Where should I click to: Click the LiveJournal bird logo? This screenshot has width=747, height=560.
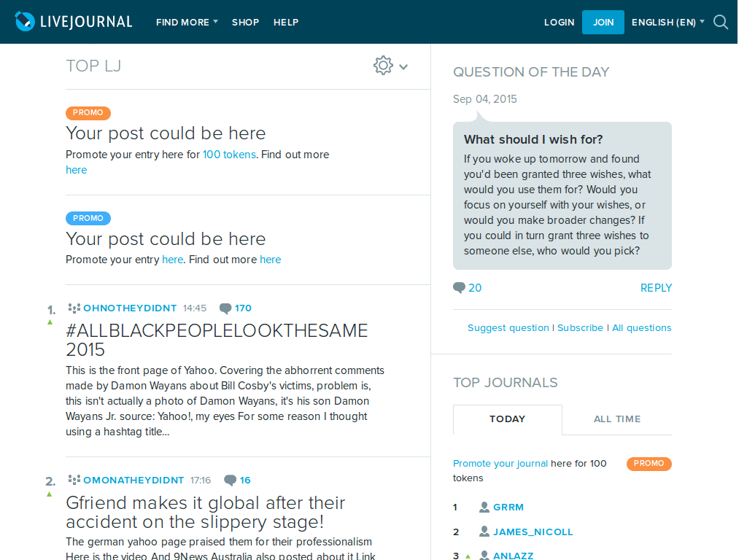click(x=26, y=21)
